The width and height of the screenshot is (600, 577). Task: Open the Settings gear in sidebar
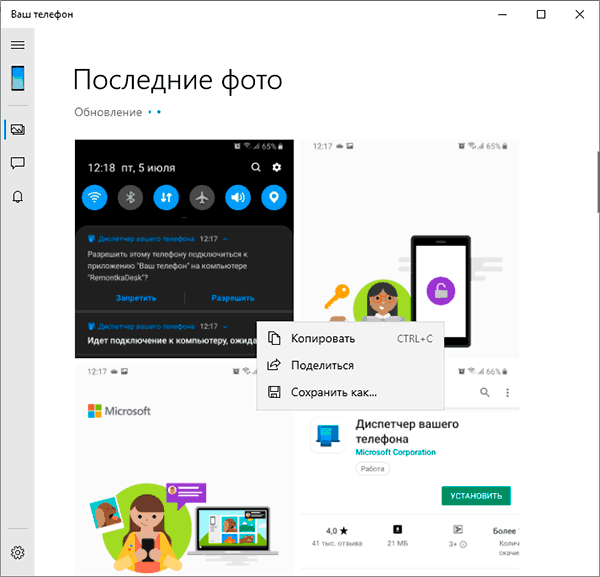(x=17, y=553)
